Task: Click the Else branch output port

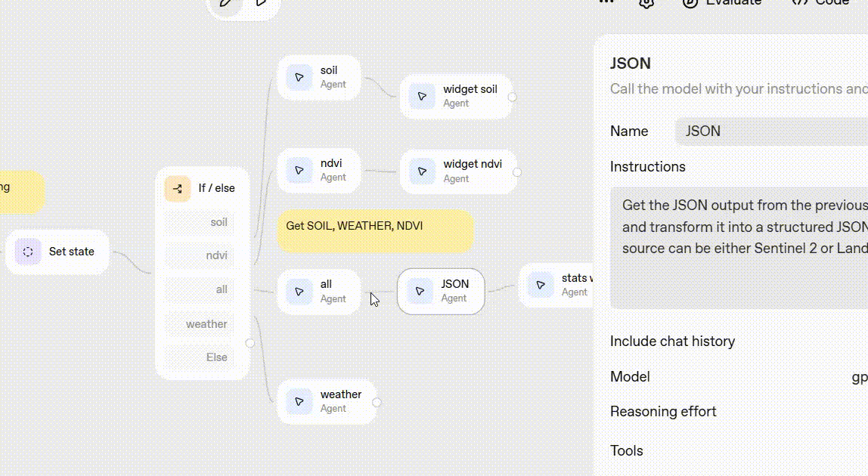Action: 250,343
